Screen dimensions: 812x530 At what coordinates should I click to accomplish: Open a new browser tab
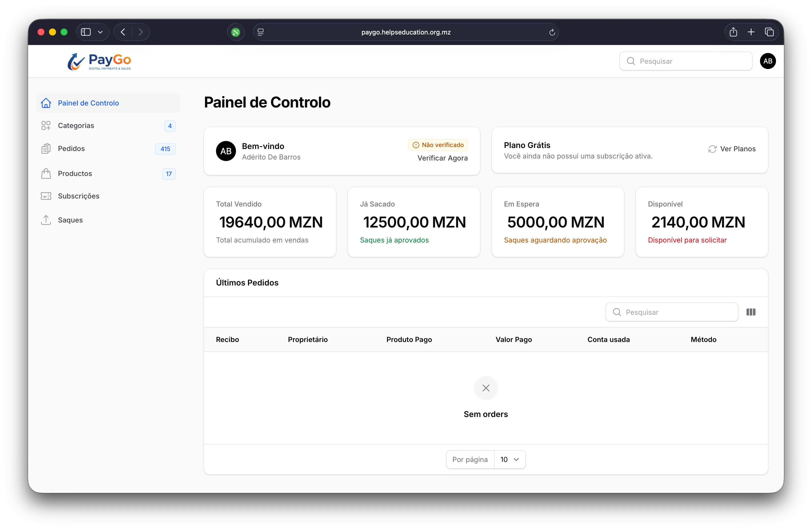[751, 32]
